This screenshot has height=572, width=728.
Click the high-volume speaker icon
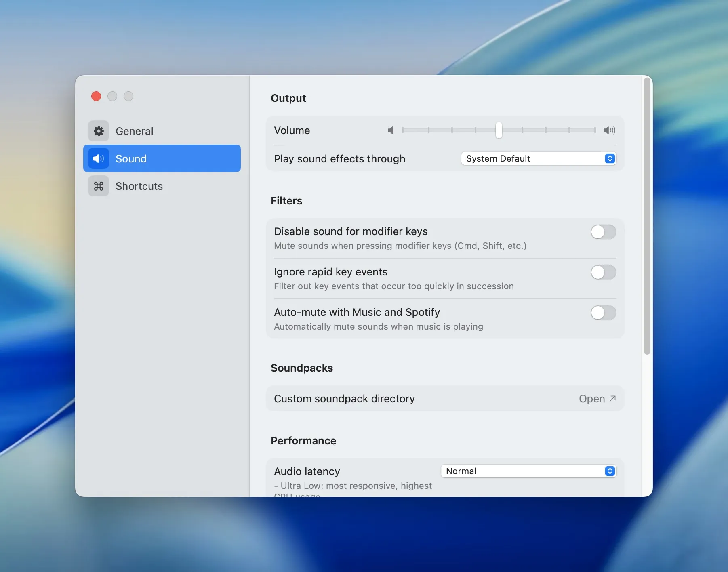pyautogui.click(x=609, y=130)
